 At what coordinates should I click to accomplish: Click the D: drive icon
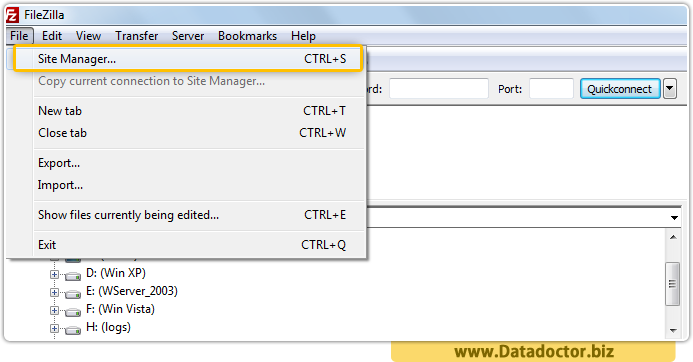73,276
